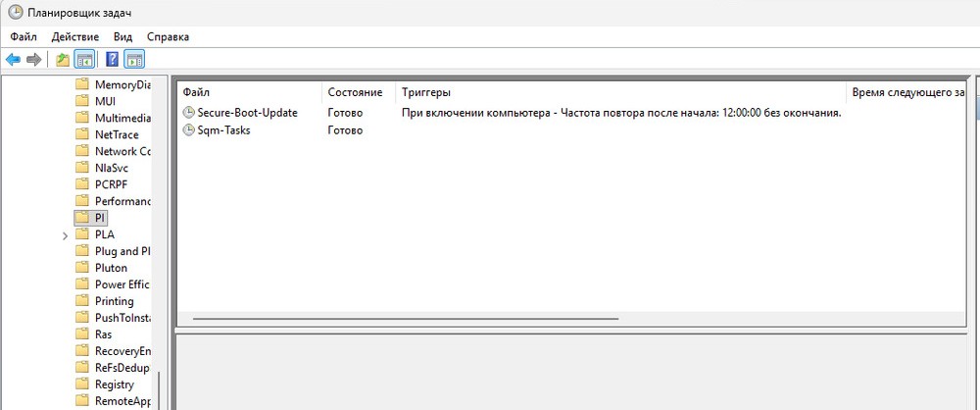Viewport: 980px width, 410px height.
Task: Select the Ras folder in tree
Action: click(103, 333)
